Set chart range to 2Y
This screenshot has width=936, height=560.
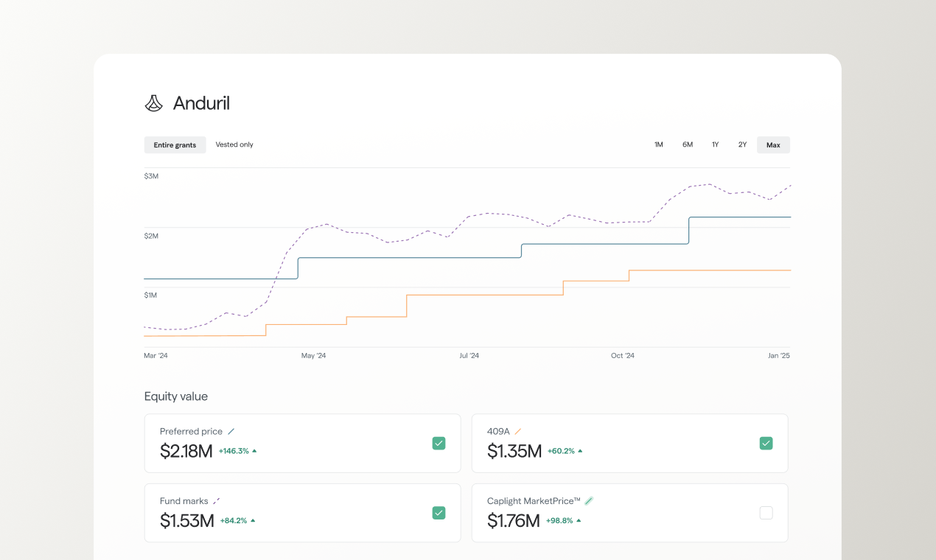(x=742, y=145)
